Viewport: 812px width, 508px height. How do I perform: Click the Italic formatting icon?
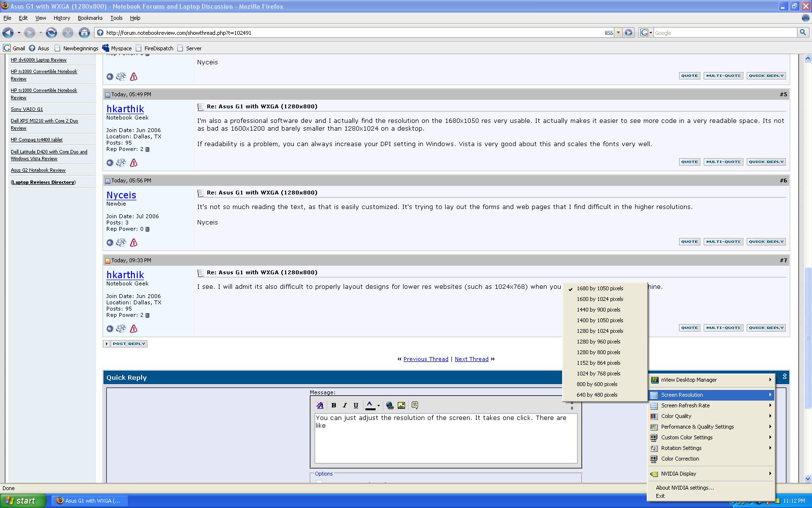coord(345,405)
